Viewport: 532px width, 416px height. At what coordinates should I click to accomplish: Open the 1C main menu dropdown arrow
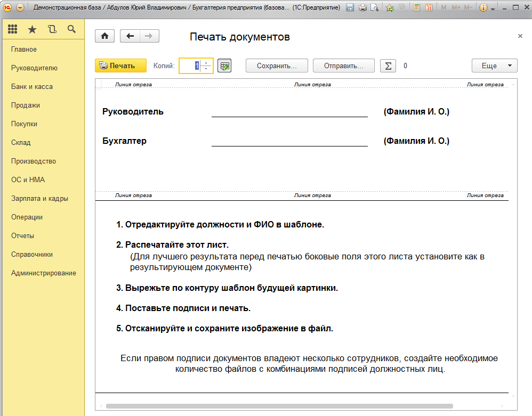point(20,8)
